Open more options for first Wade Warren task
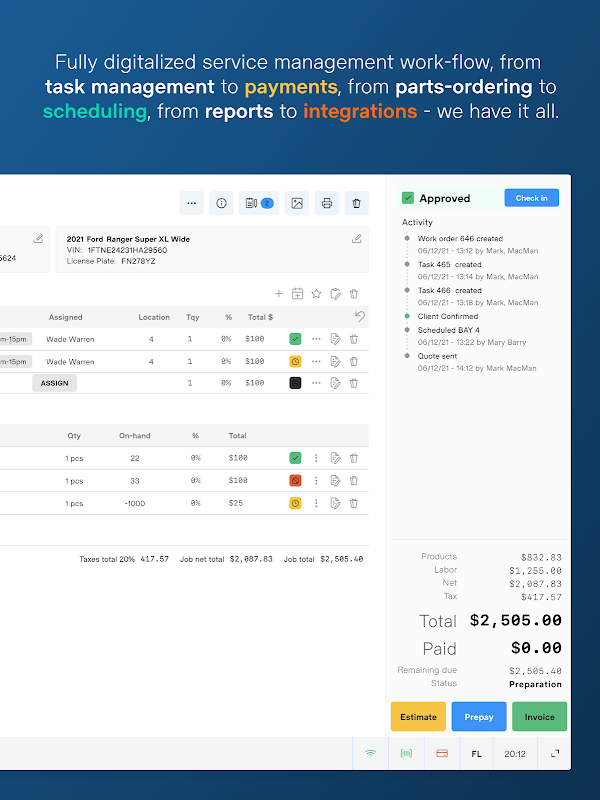The height and width of the screenshot is (800, 600). point(316,339)
